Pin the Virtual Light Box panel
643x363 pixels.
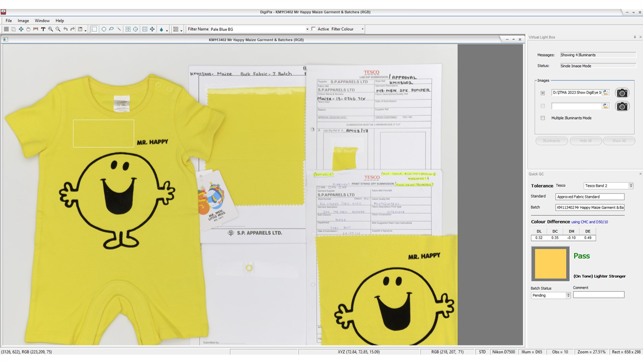point(634,37)
